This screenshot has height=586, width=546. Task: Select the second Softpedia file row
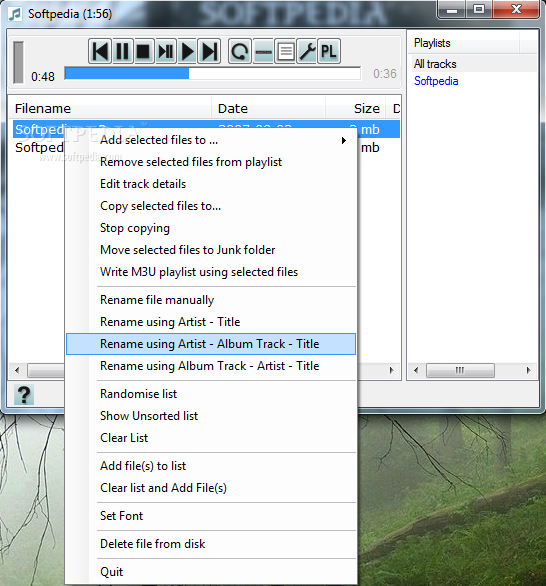(39, 148)
